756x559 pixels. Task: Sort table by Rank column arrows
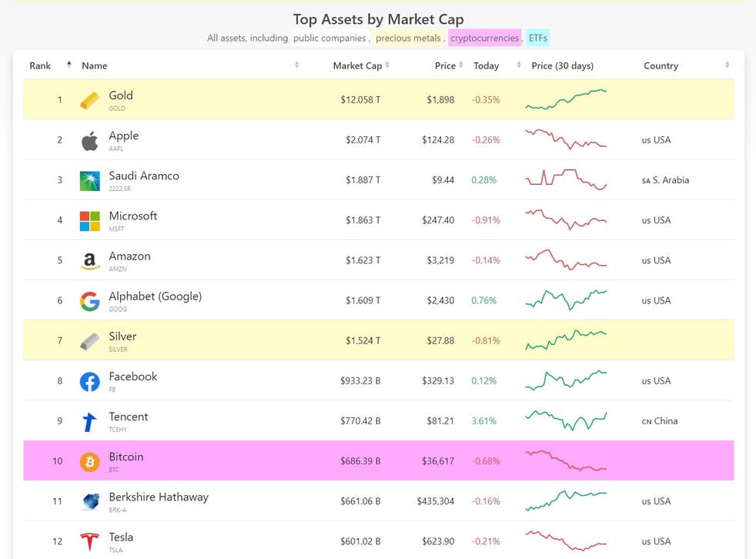point(69,65)
